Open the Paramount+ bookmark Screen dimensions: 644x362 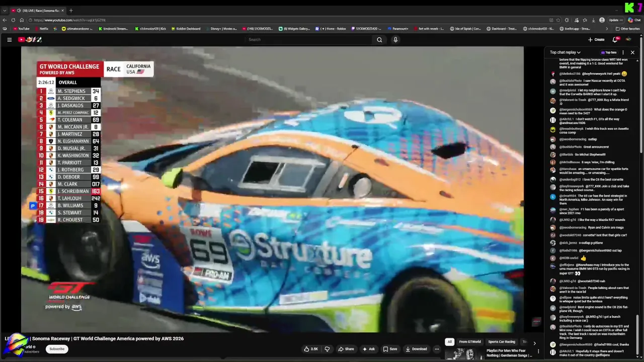397,29
